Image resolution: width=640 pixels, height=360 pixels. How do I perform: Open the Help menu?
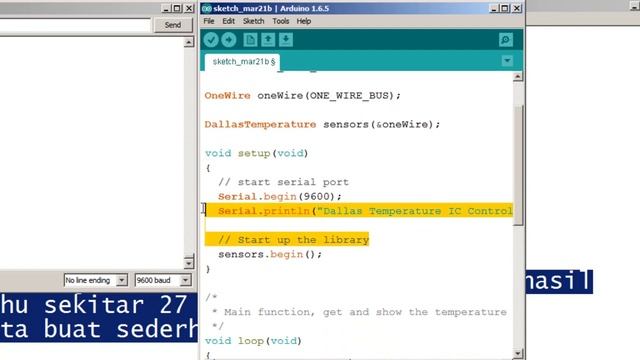[x=304, y=21]
